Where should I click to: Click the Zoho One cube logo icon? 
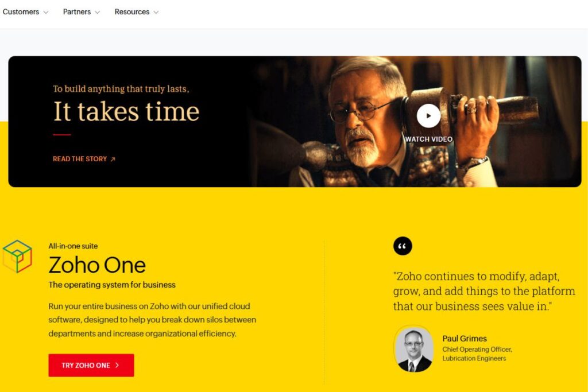tap(17, 257)
